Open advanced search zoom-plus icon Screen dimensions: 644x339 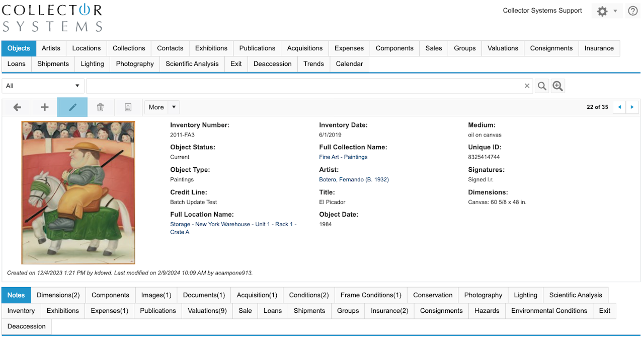[x=557, y=86]
